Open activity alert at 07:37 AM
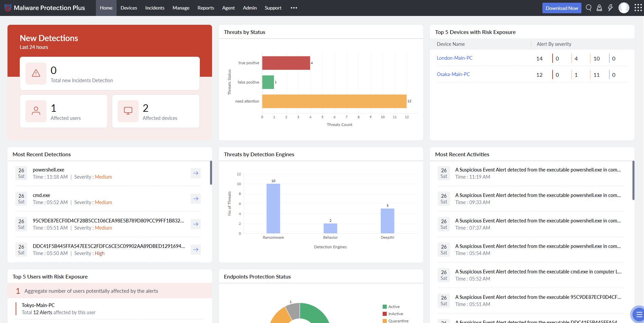 click(x=530, y=224)
